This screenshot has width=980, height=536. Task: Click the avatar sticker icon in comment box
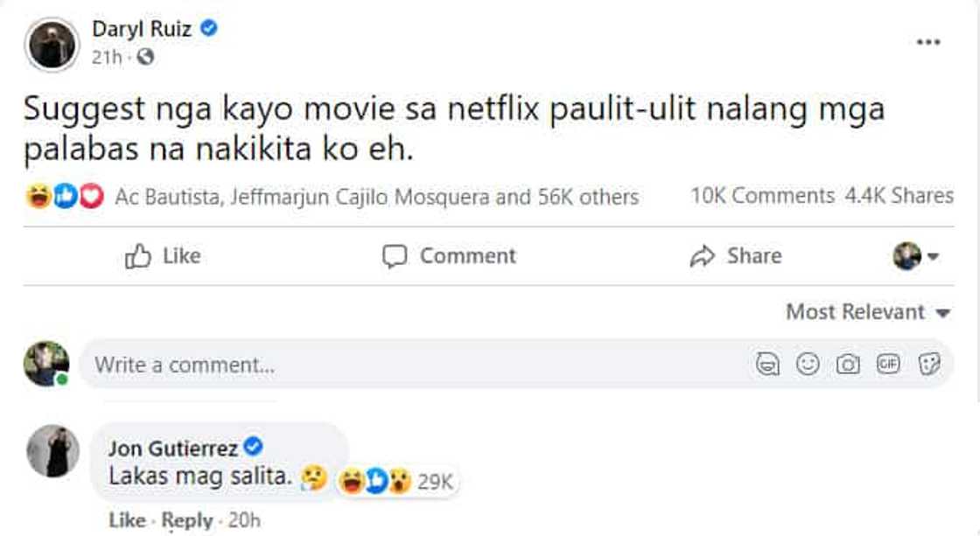(768, 365)
